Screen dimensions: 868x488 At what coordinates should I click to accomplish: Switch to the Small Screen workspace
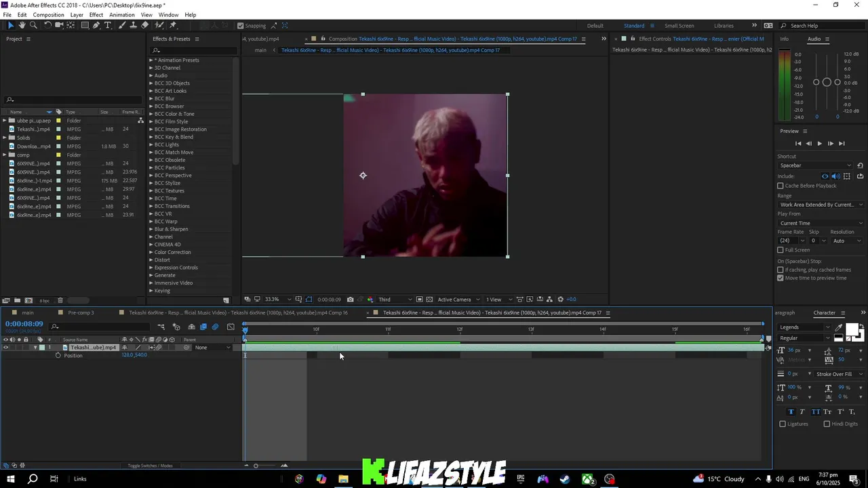coord(679,26)
